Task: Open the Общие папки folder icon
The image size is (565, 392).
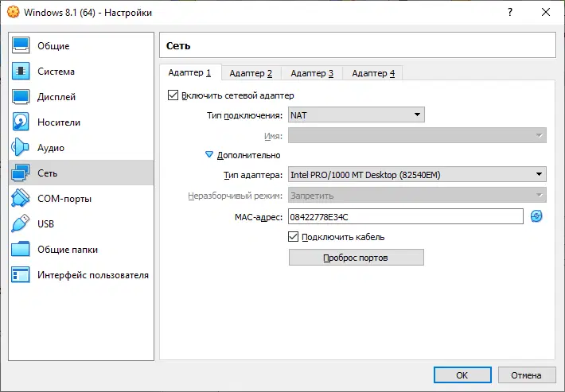Action: click(21, 250)
